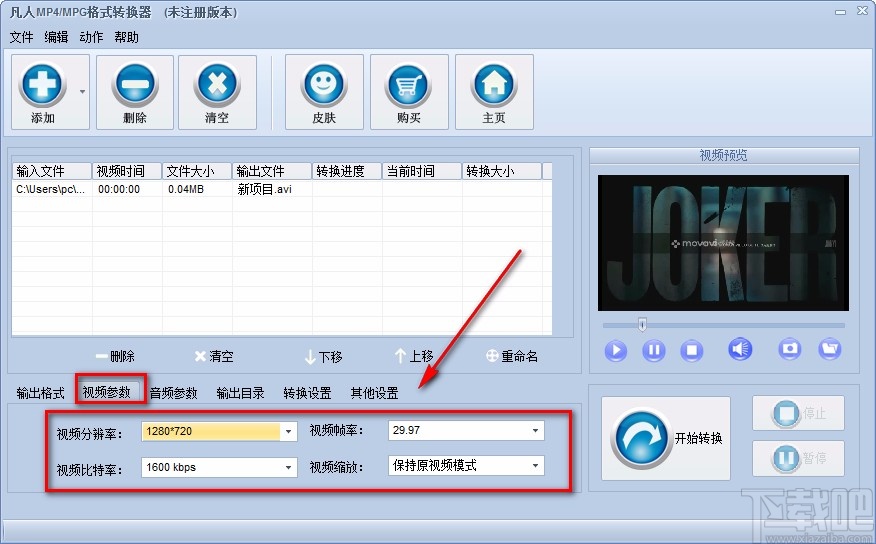Click 下移 to move file down
The image size is (876, 544).
[323, 357]
